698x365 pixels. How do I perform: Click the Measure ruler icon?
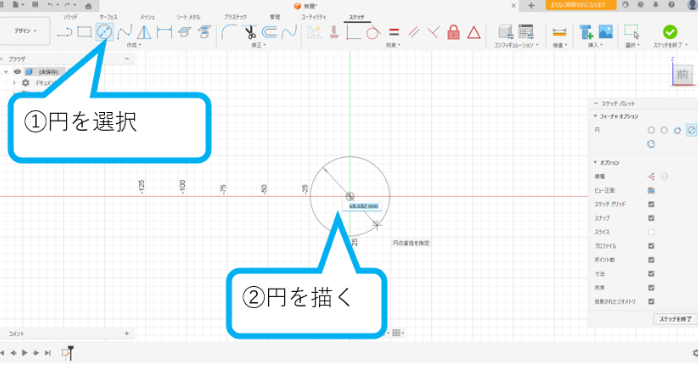(x=559, y=32)
